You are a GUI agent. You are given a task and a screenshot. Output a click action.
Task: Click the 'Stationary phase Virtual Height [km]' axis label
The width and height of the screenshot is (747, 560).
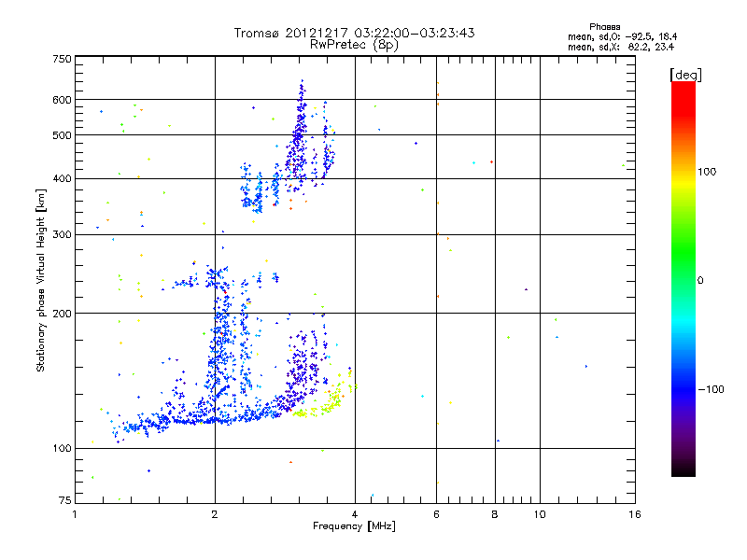point(41,281)
